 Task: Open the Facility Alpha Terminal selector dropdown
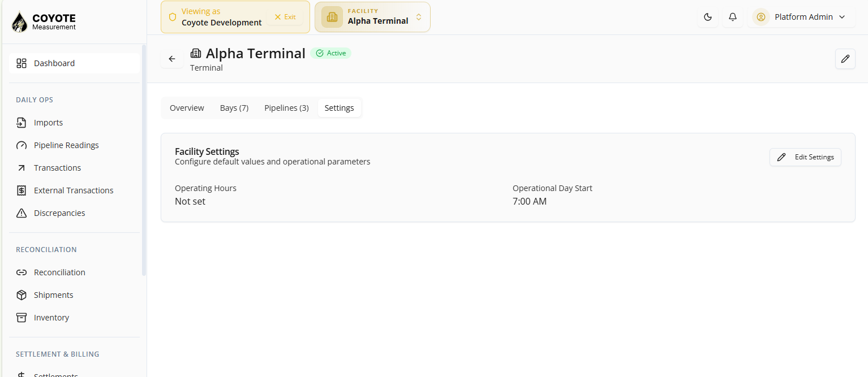click(x=372, y=17)
